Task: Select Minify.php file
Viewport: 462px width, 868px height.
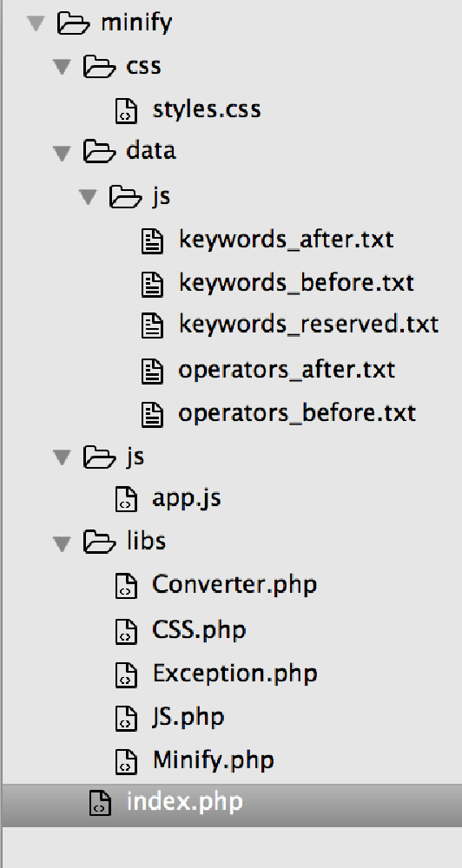Action: click(x=214, y=760)
